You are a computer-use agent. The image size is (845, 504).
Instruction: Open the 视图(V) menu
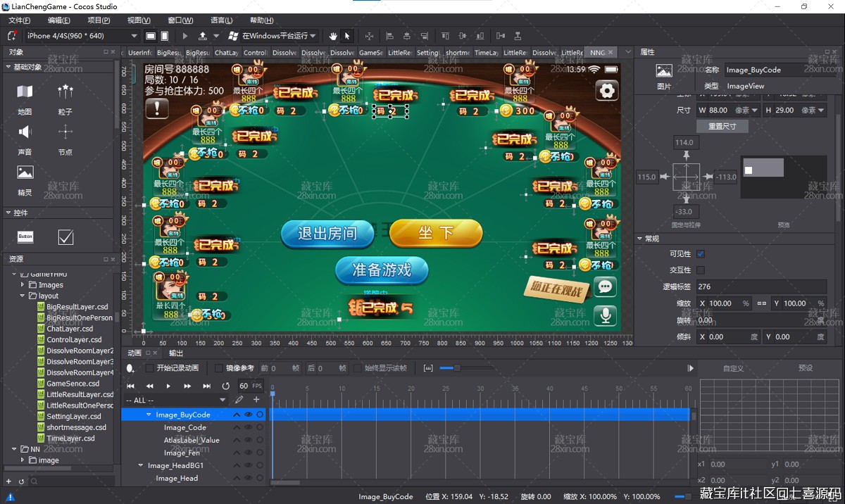(138, 20)
